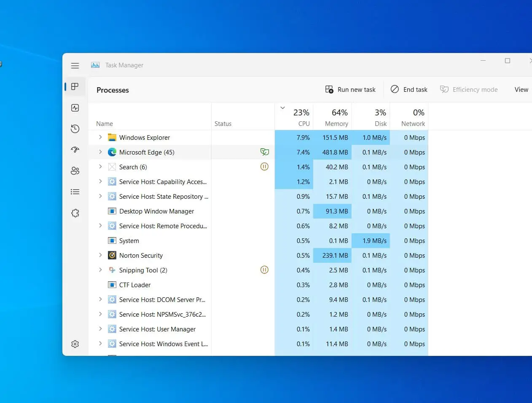Image resolution: width=532 pixels, height=403 pixels.
Task: Select the CTF Loader process
Action: 135,285
